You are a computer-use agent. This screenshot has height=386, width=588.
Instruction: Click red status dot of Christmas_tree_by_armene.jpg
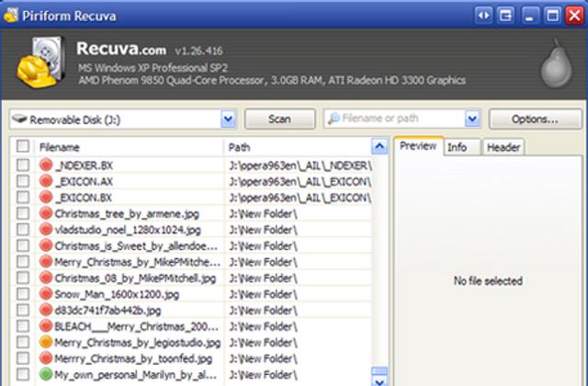46,213
